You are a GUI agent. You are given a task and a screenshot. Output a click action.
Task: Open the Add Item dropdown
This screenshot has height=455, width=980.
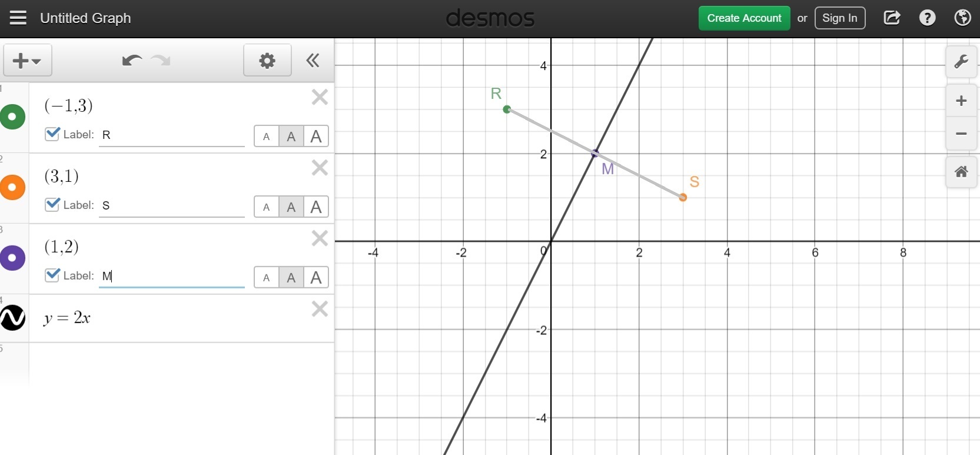pyautogui.click(x=28, y=60)
